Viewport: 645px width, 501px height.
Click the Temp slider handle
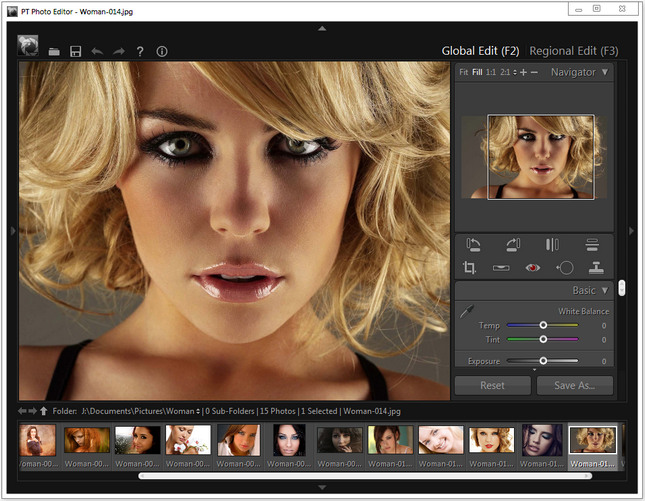[543, 325]
